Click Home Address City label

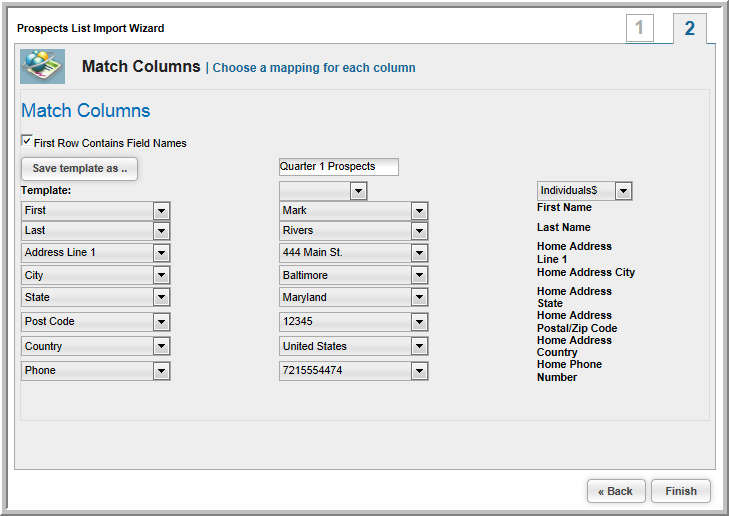(586, 272)
